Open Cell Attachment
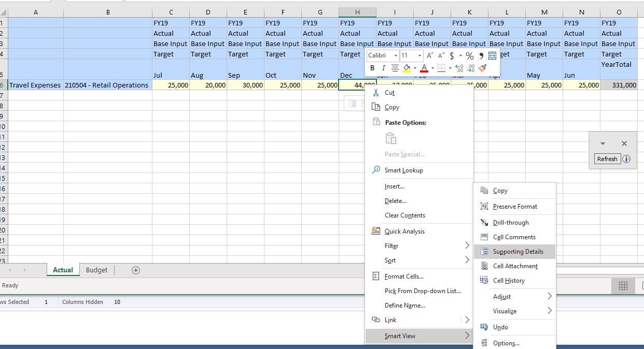 point(514,266)
